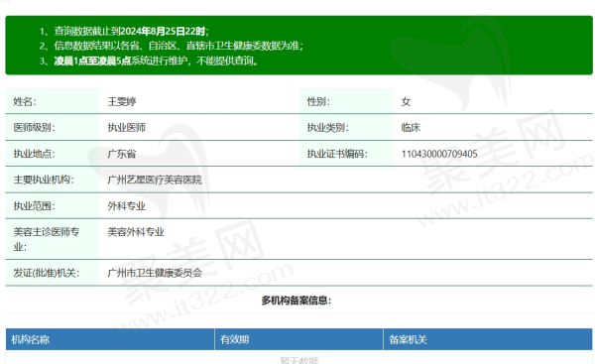This screenshot has height=364, width=595.
Task: Select the value 执业医师
Action: (x=126, y=128)
